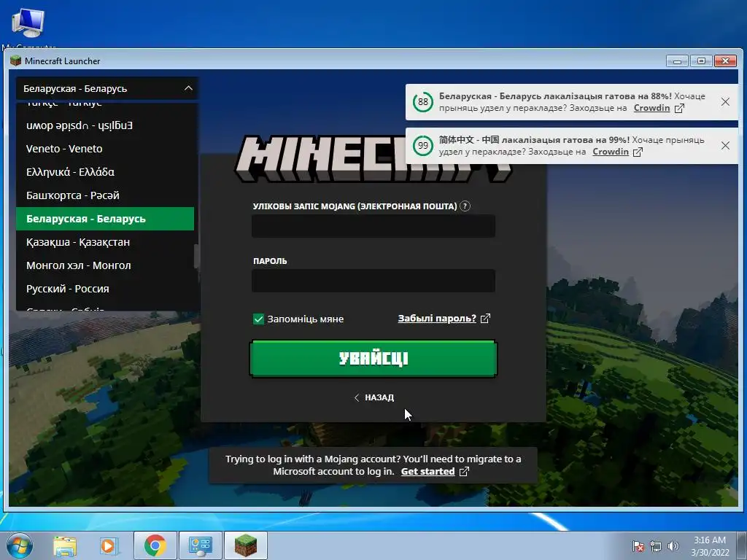Open the Windows Start menu orb
The width and height of the screenshot is (747, 560).
pos(19,545)
